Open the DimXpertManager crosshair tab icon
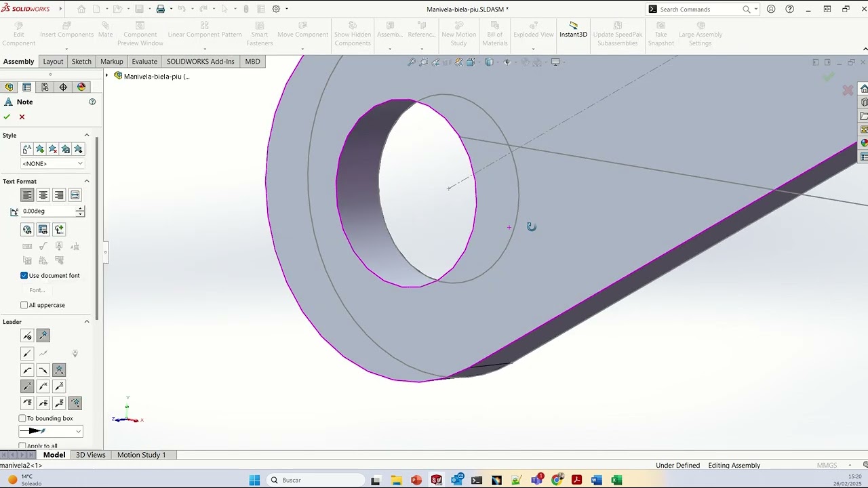868x488 pixels. coord(63,87)
